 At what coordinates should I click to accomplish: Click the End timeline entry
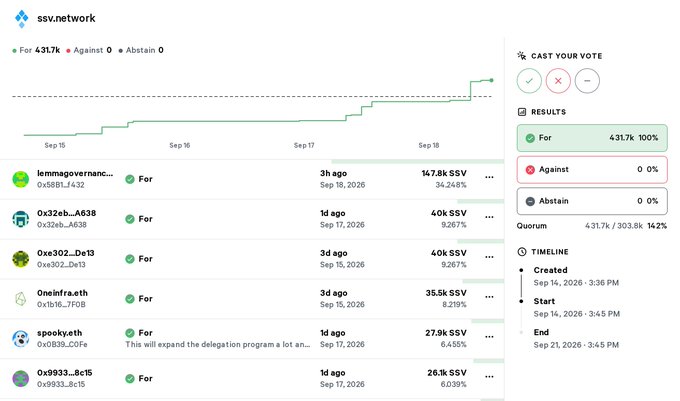576,339
